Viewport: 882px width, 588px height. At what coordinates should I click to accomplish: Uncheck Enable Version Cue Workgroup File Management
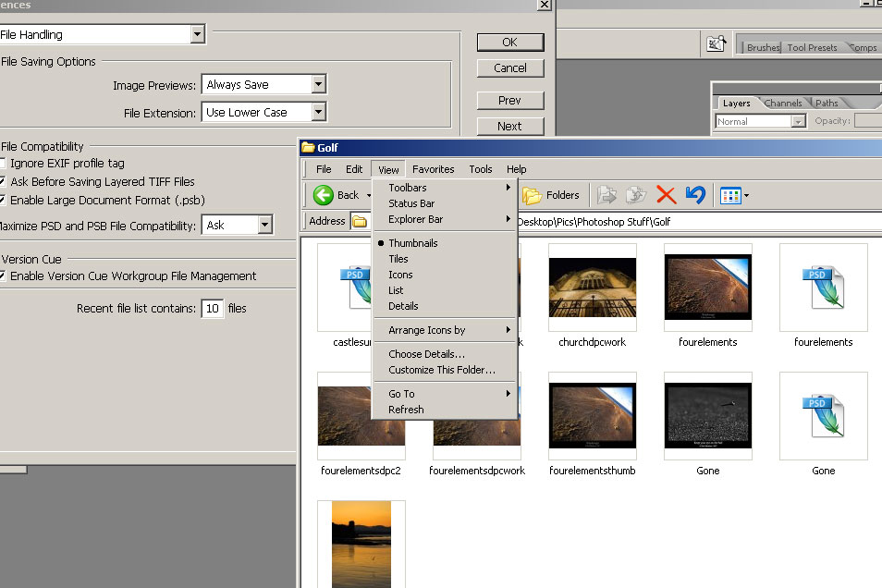click(x=3, y=276)
